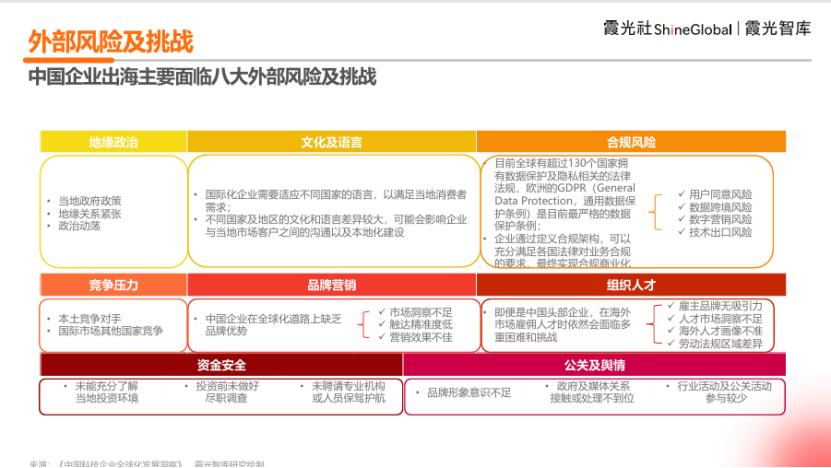The image size is (831, 468).
Task: Click the text 即便是中国头部企业
Action: 541,312
